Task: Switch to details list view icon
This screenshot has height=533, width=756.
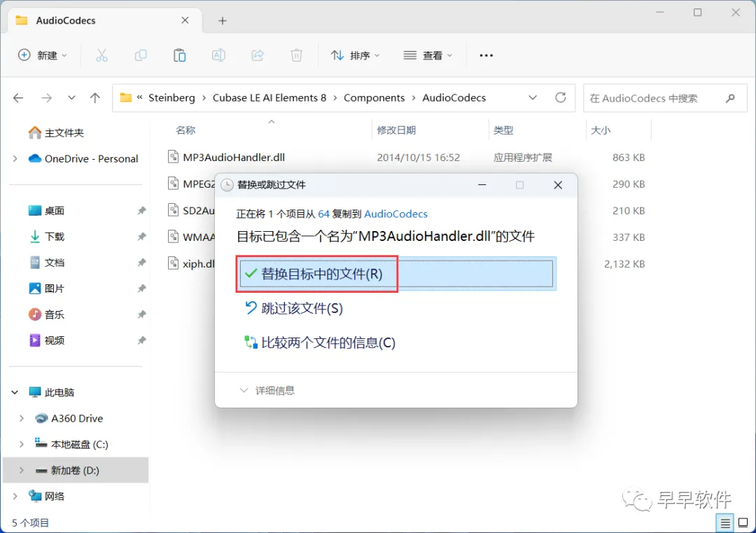Action: click(724, 523)
